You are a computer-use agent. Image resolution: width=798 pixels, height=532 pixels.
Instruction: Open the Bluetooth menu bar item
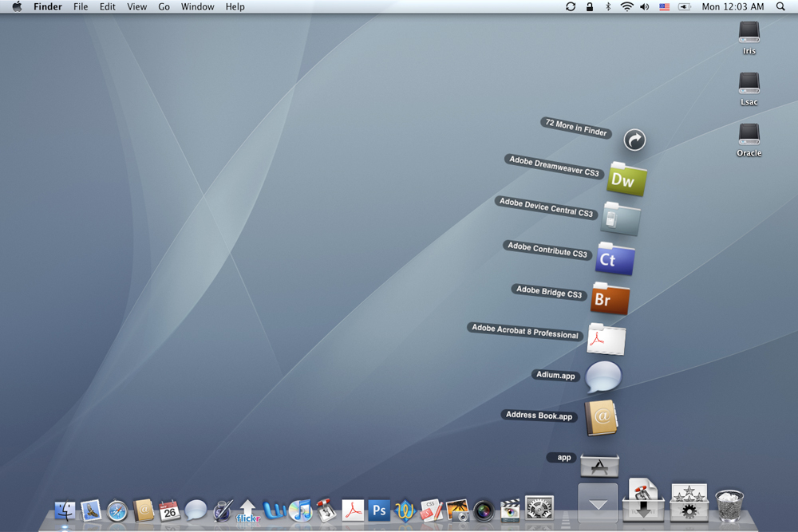607,6
